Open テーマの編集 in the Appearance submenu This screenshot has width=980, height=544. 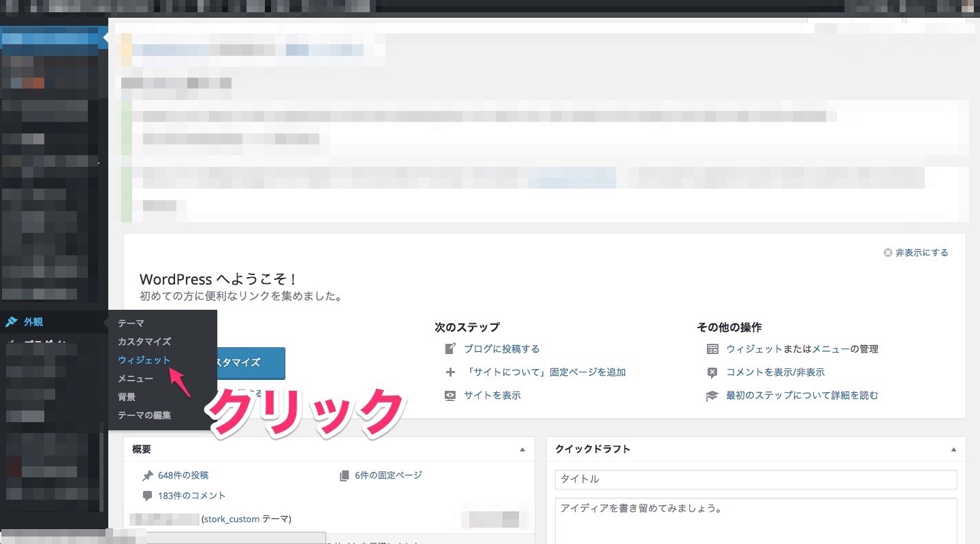[144, 415]
